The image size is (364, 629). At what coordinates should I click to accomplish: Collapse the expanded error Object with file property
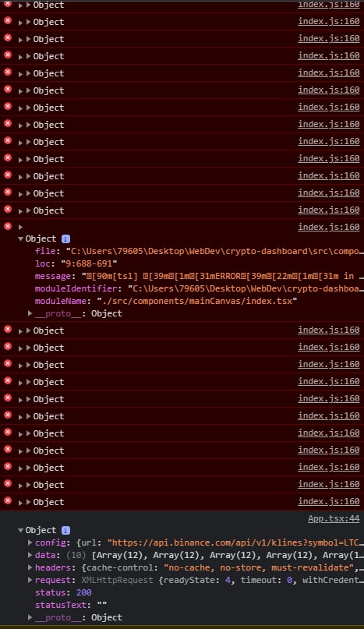coord(20,239)
